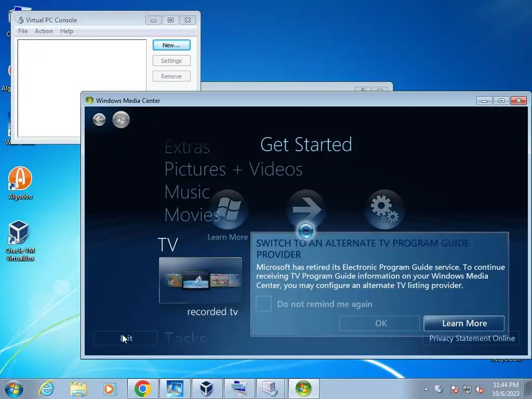532x399 pixels.
Task: Launch Internet Explorer from the taskbar
Action: (x=46, y=389)
